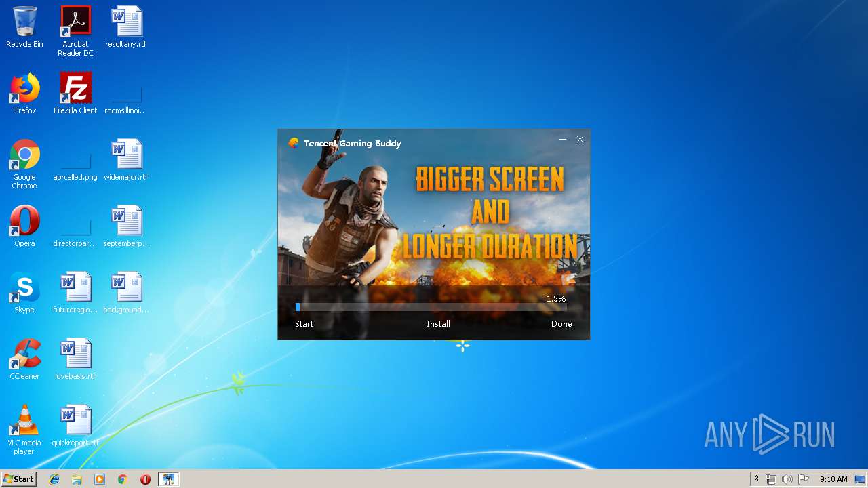The width and height of the screenshot is (868, 488).
Task: Open media player from taskbar
Action: coord(100,479)
